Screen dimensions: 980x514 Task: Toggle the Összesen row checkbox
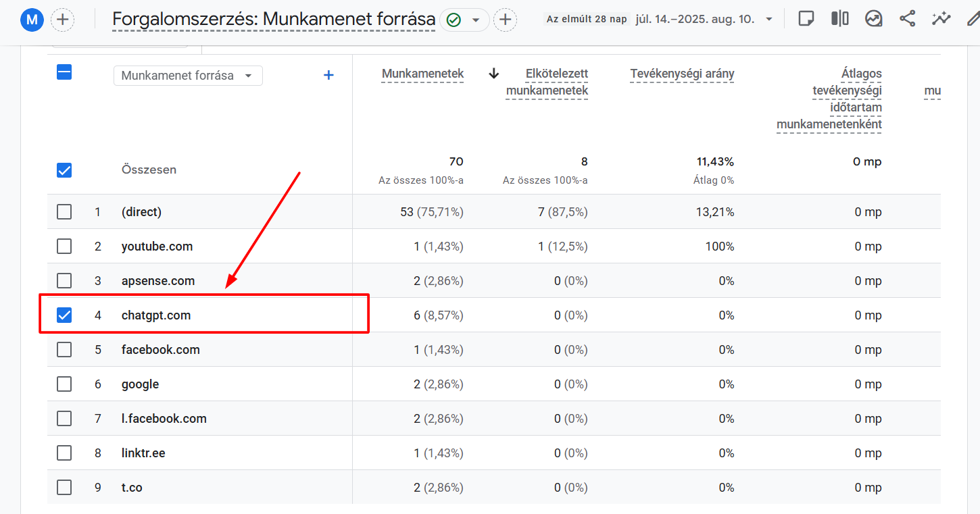(64, 170)
